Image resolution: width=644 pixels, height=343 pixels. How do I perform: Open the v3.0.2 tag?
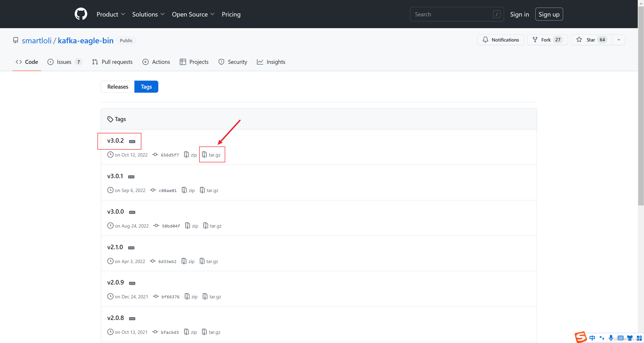pyautogui.click(x=115, y=140)
